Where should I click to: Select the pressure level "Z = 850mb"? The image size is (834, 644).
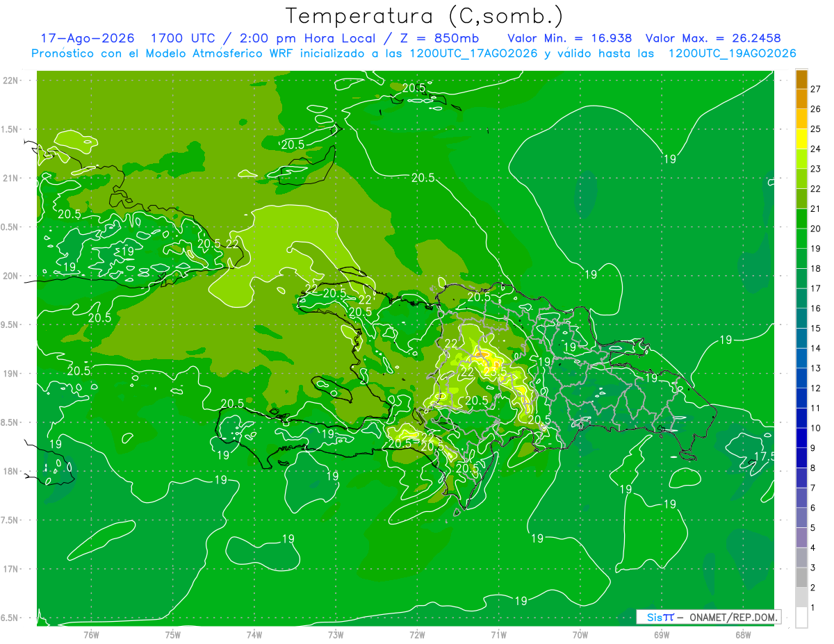pyautogui.click(x=436, y=38)
